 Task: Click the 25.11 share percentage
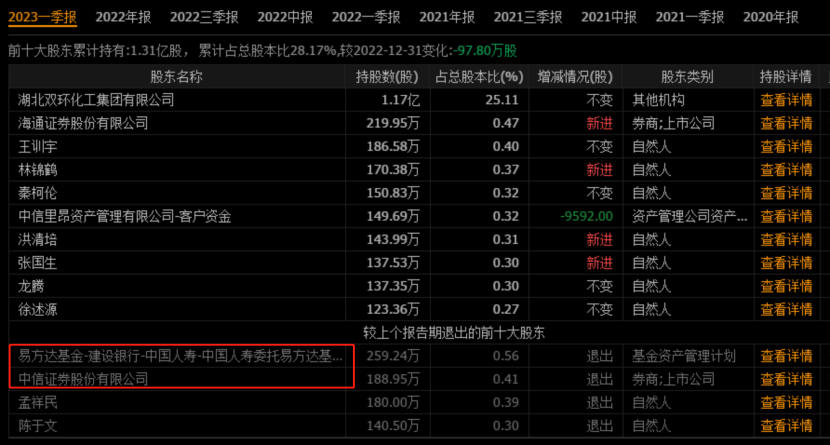click(502, 100)
